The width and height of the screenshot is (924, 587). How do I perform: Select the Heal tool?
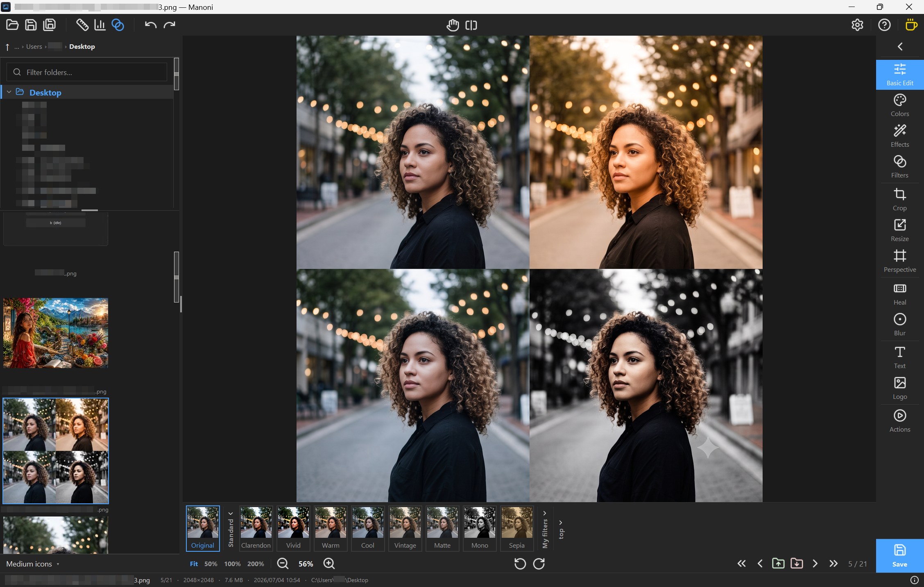(x=900, y=294)
